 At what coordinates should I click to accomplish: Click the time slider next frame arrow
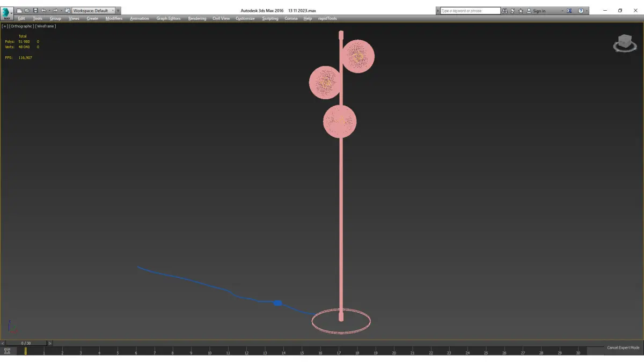click(x=50, y=343)
